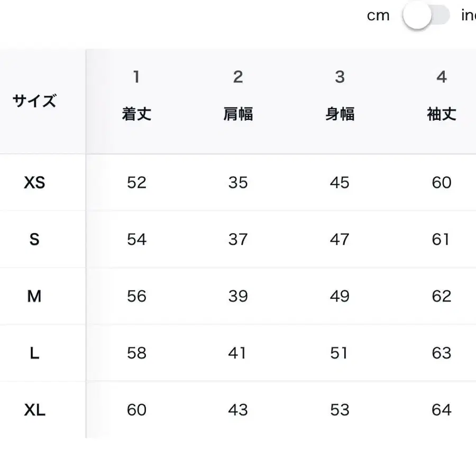Click the value 52 in the XS row

point(136,182)
